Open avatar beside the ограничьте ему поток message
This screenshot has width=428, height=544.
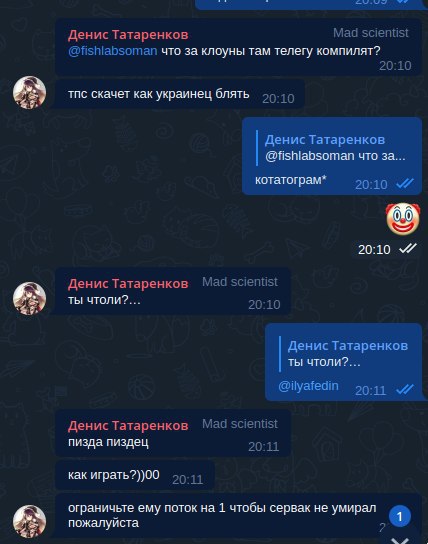click(29, 521)
